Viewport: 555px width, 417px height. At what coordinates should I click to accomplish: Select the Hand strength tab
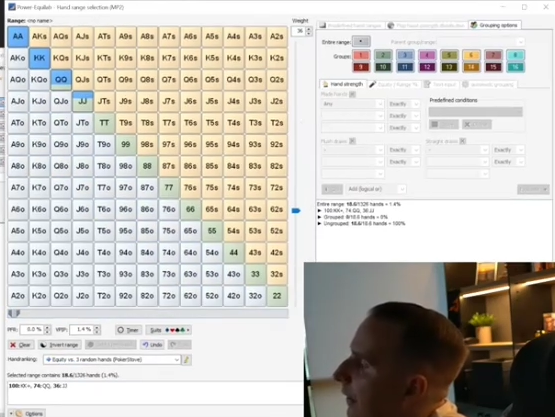343,84
